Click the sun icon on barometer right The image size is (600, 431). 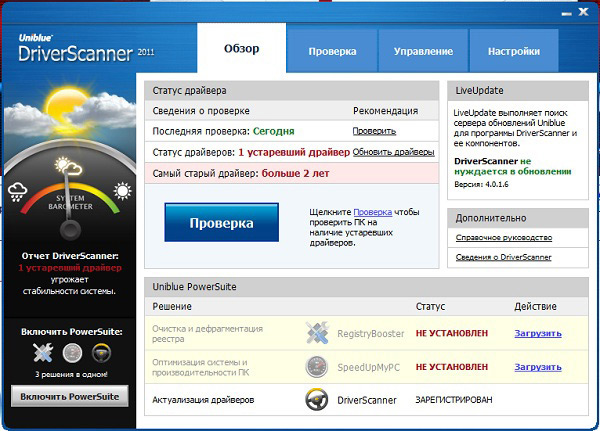pos(122,191)
